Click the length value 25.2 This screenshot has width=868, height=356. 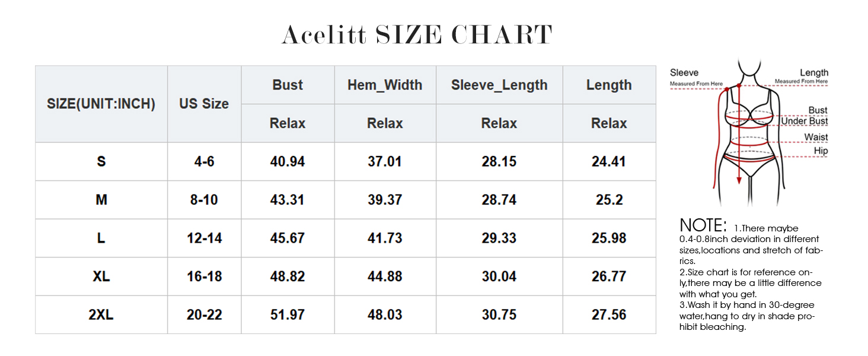click(x=609, y=200)
